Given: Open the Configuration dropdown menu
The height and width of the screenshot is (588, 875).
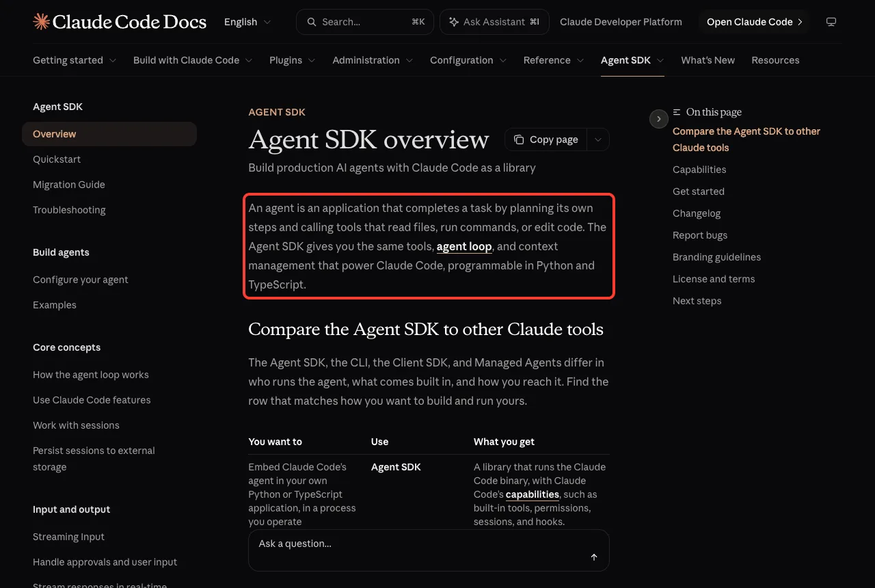Looking at the screenshot, I should click(468, 60).
